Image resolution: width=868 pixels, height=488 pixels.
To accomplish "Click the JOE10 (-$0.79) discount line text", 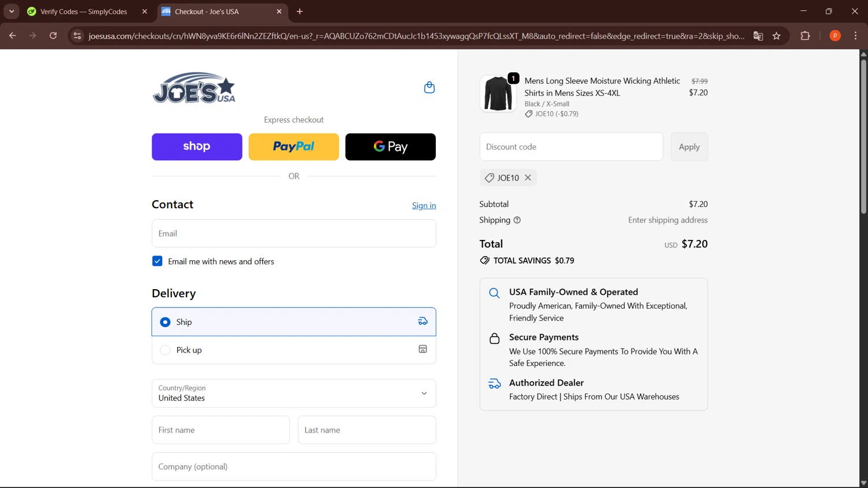I will pos(557,114).
